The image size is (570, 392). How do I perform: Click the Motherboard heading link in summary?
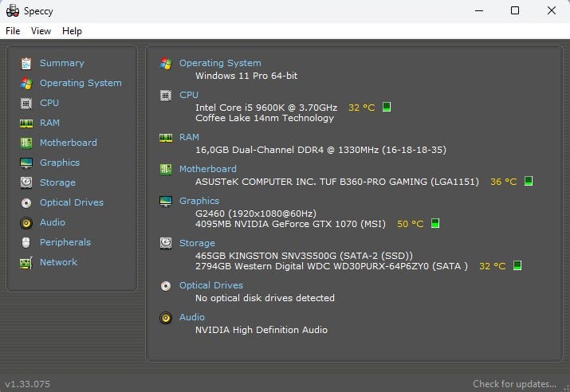click(x=208, y=169)
